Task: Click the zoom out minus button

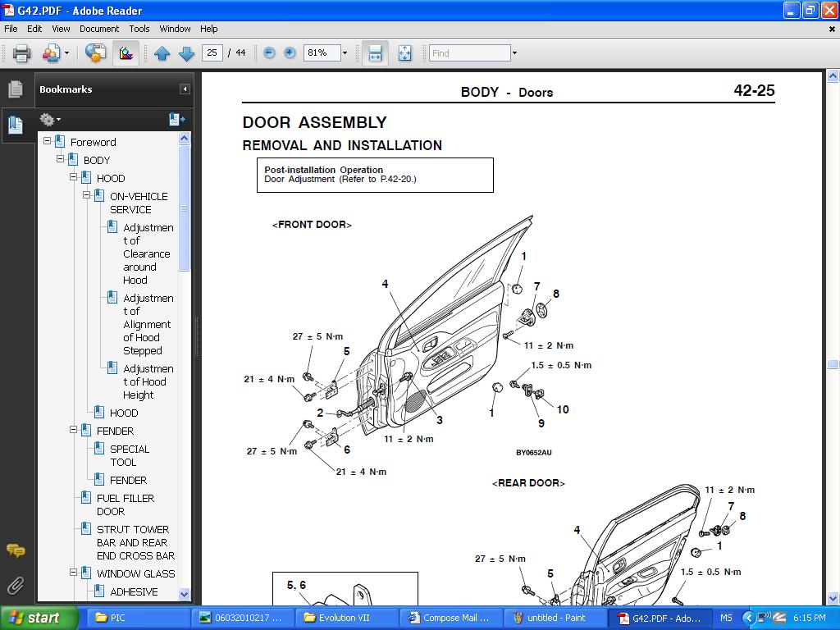Action: click(269, 52)
